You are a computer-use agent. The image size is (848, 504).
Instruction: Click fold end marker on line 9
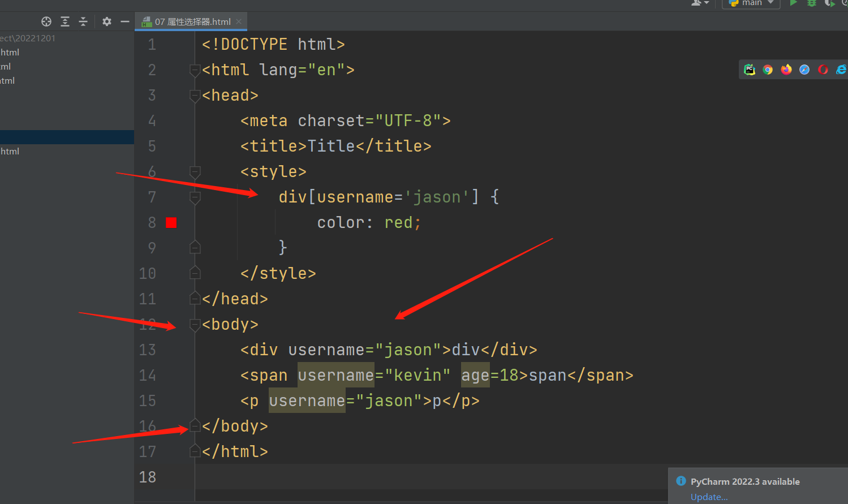(195, 247)
